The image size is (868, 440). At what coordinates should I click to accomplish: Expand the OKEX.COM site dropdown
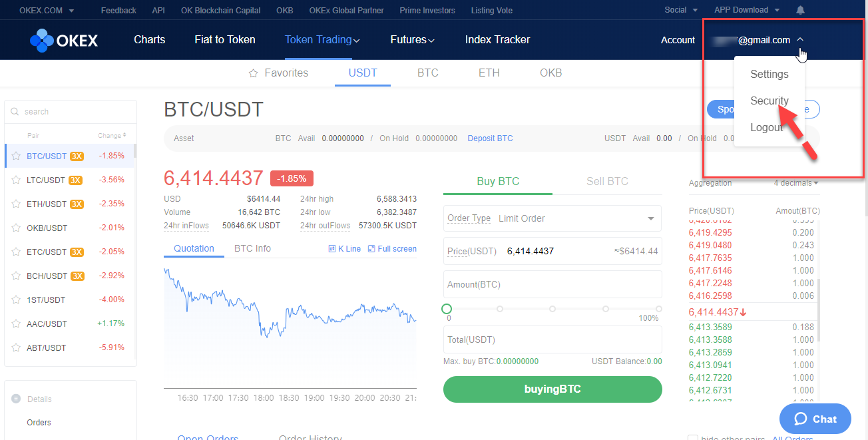coord(47,10)
